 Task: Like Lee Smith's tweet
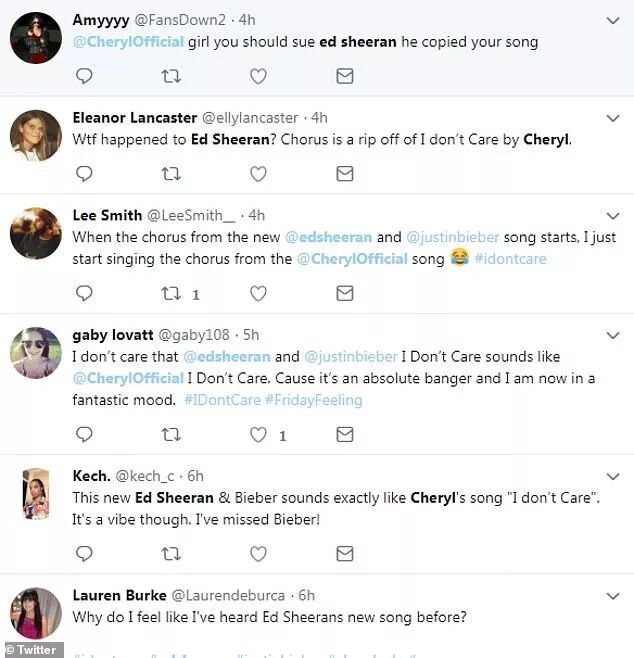258,293
